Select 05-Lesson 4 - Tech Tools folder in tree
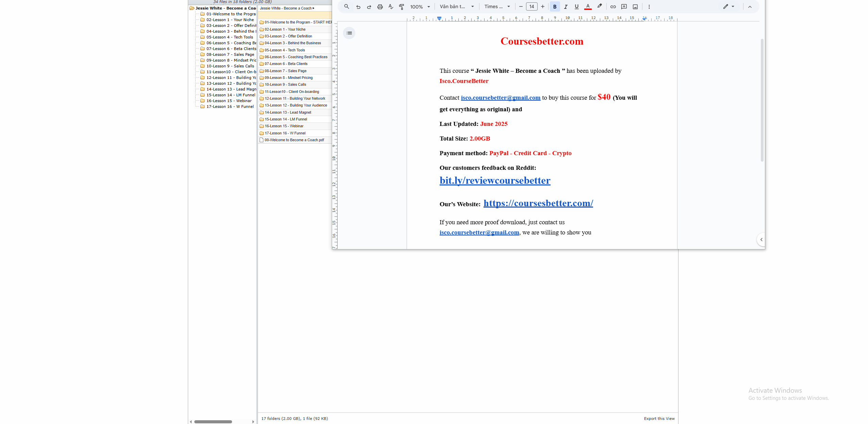Screen dimensions: 868x424 (230, 37)
